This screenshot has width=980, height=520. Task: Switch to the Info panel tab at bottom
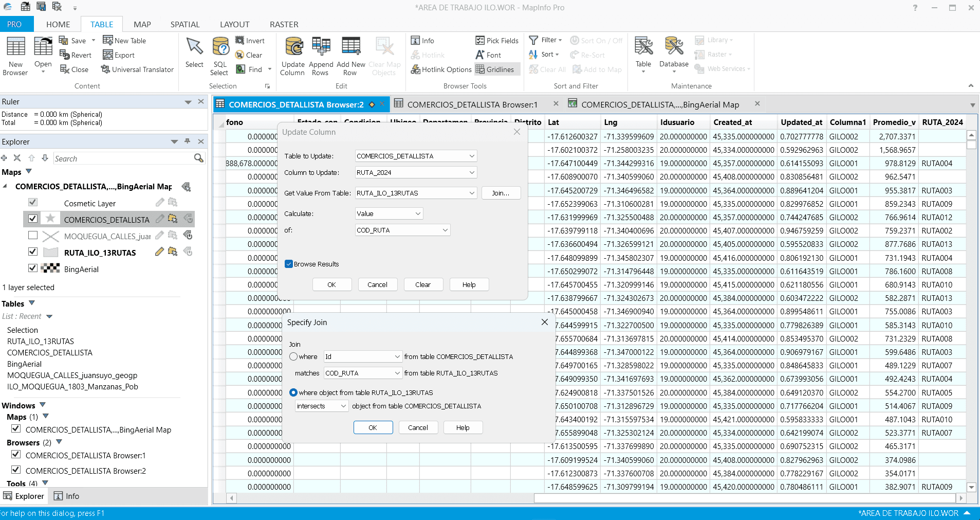[67, 496]
